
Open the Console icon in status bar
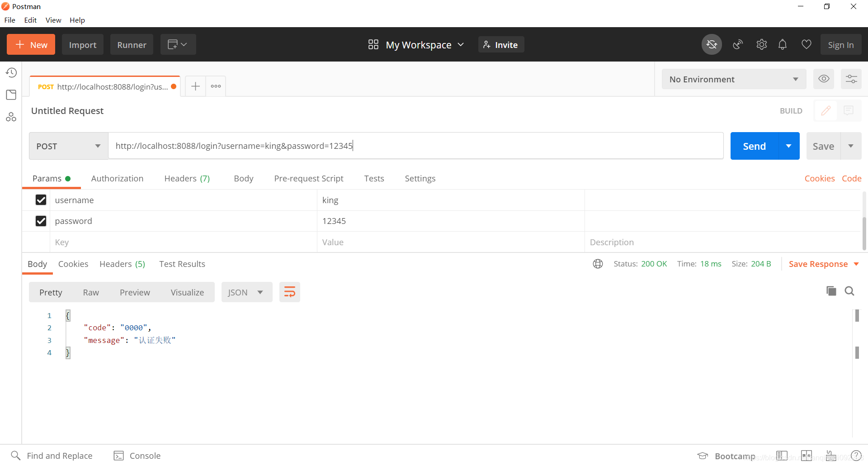118,455
